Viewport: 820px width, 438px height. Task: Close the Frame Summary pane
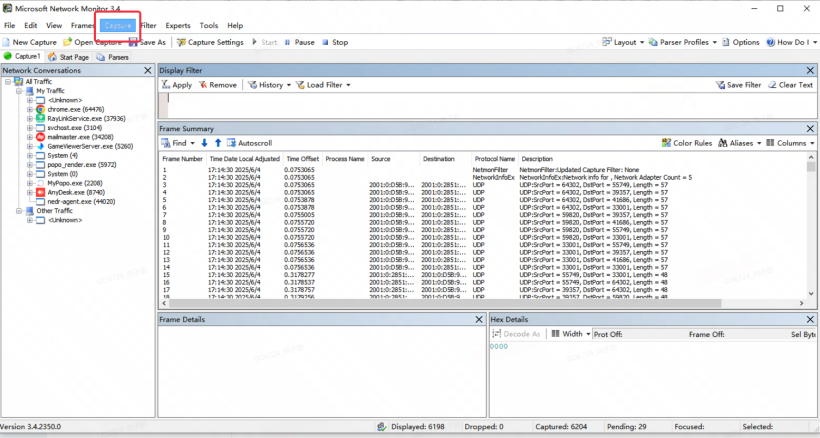(810, 129)
